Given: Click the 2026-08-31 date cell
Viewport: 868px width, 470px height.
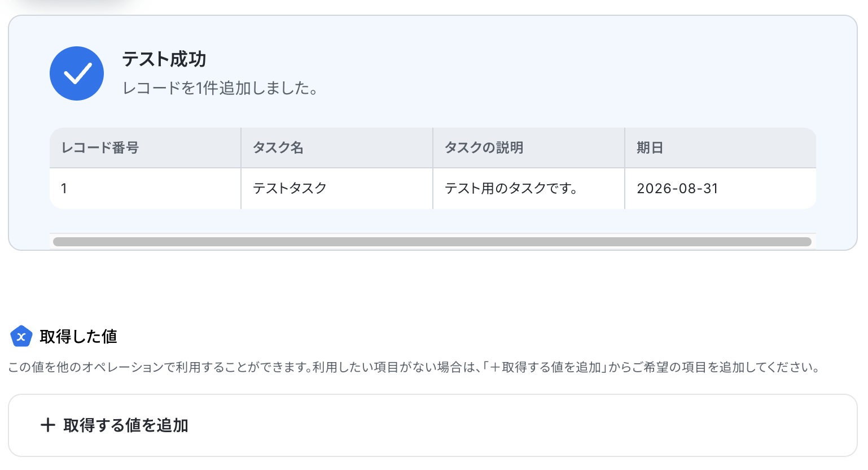Looking at the screenshot, I should pyautogui.click(x=721, y=189).
